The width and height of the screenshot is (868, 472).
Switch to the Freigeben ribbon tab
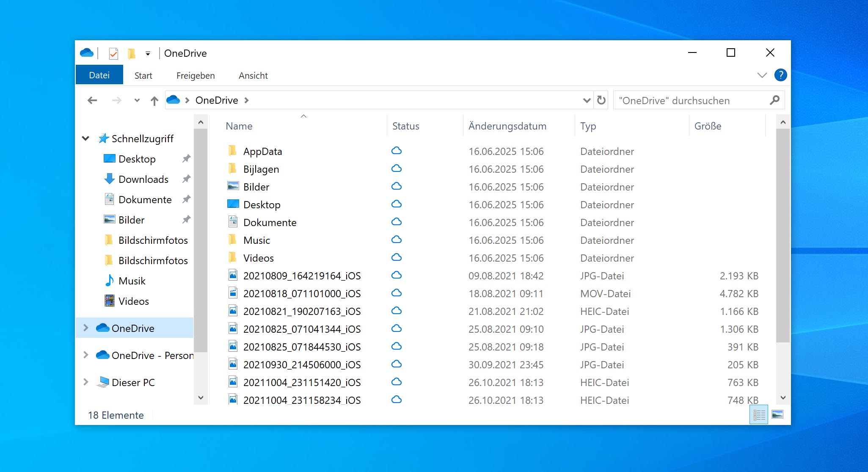tap(196, 75)
